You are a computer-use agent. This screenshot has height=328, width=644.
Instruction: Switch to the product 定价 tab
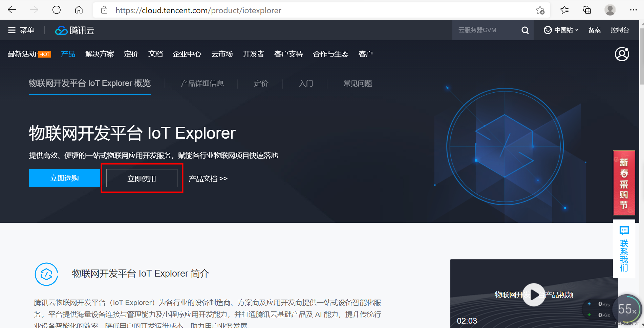261,84
